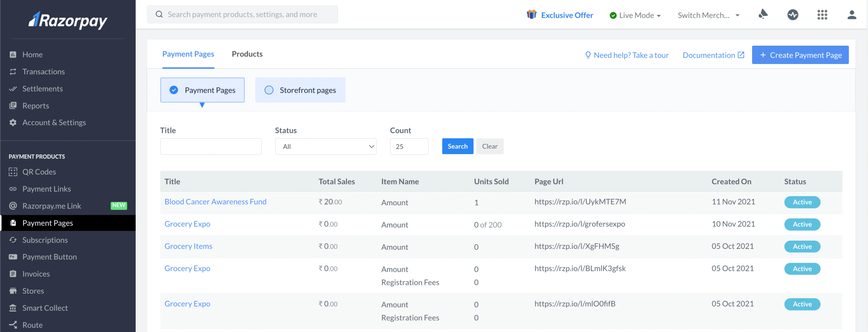Screen dimensions: 868x332
Task: Open the user profile icon
Action: [852, 15]
